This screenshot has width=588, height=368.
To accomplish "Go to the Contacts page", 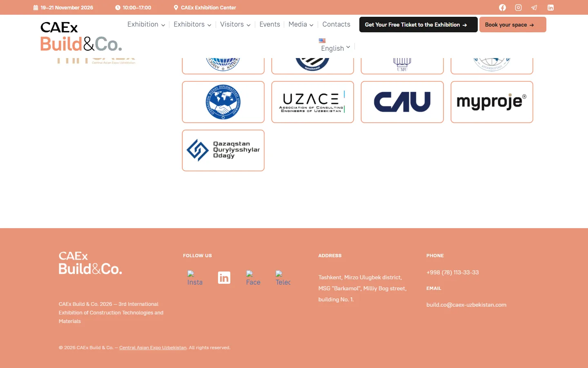I will [x=336, y=25].
